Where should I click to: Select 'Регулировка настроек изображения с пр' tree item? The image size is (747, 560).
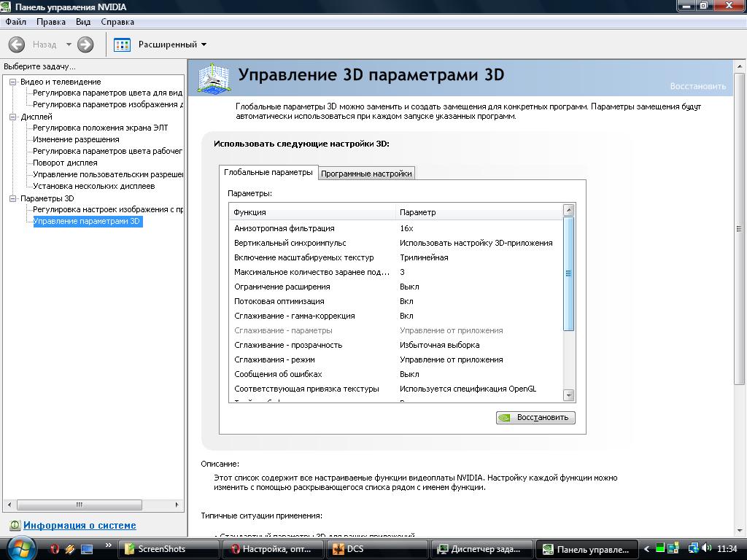pos(108,209)
